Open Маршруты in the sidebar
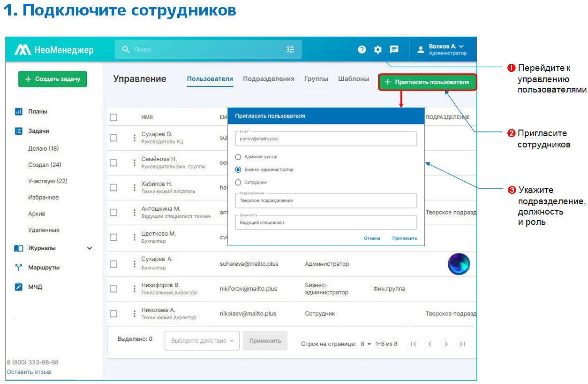588x384 pixels. [x=44, y=268]
